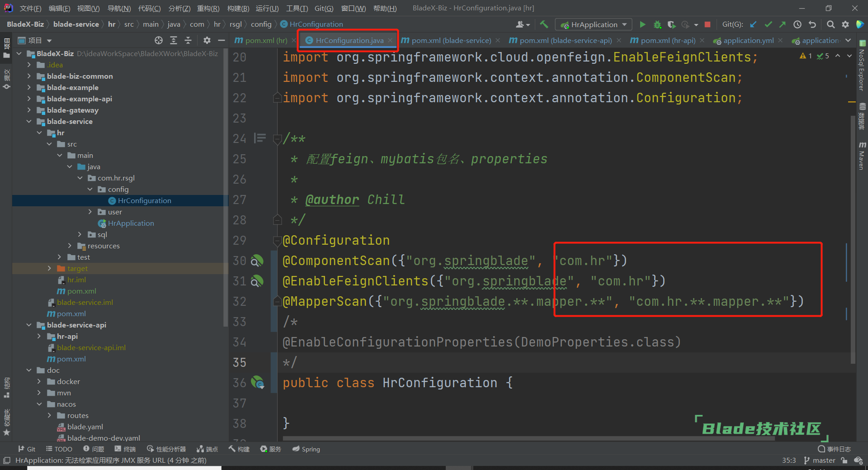Push commits with green arrow icon
Screen dimensions: 868x470
click(x=783, y=24)
